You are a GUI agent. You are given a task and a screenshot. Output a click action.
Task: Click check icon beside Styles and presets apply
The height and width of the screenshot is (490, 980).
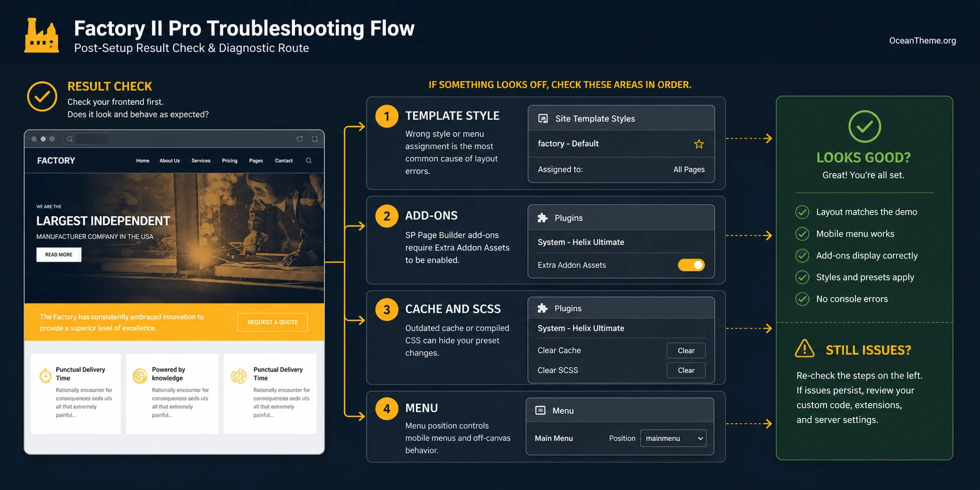click(802, 277)
